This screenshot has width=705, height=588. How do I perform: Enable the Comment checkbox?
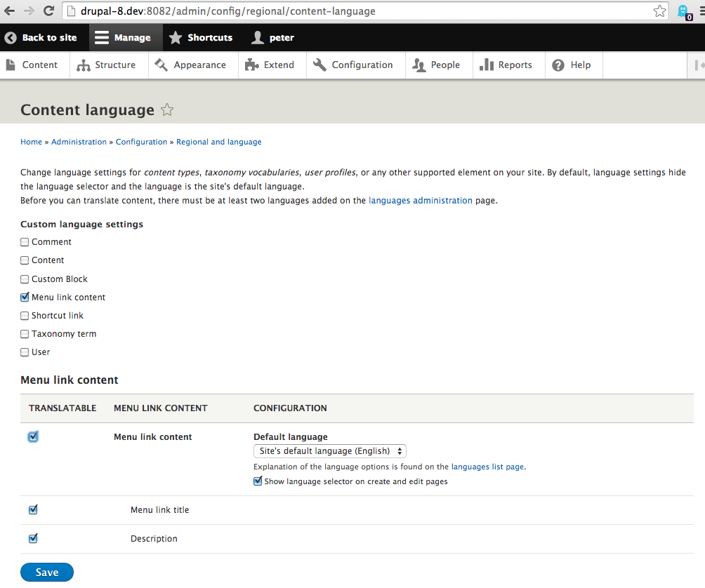pos(25,242)
